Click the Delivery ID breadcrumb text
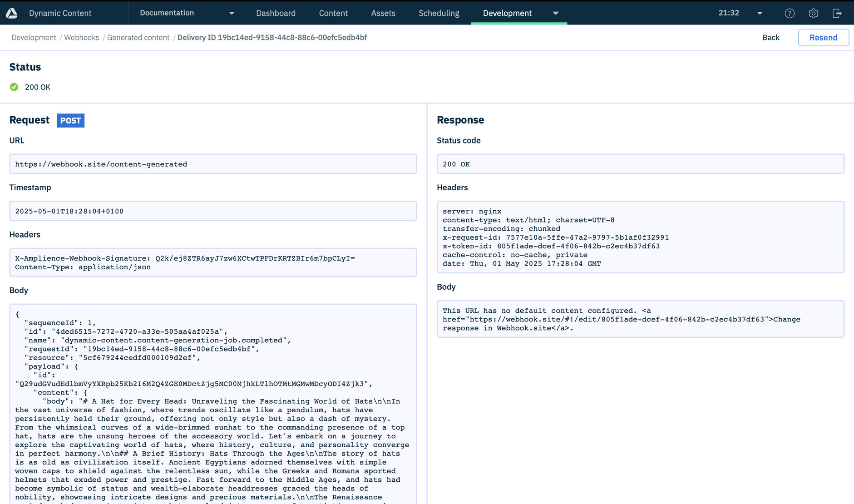The width and height of the screenshot is (854, 504). coord(272,37)
